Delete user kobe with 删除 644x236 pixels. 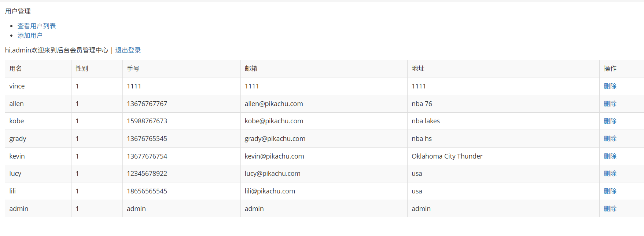610,121
